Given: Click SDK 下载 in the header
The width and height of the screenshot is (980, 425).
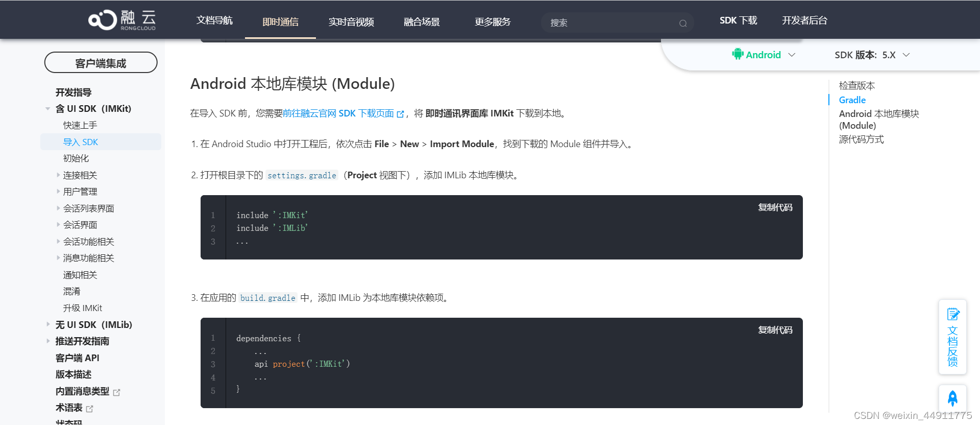Looking at the screenshot, I should (x=738, y=20).
